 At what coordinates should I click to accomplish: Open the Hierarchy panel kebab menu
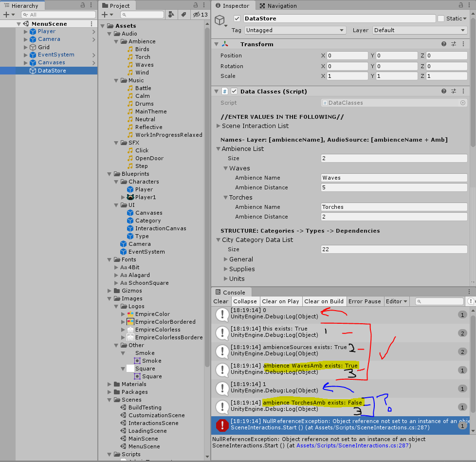[x=91, y=5]
